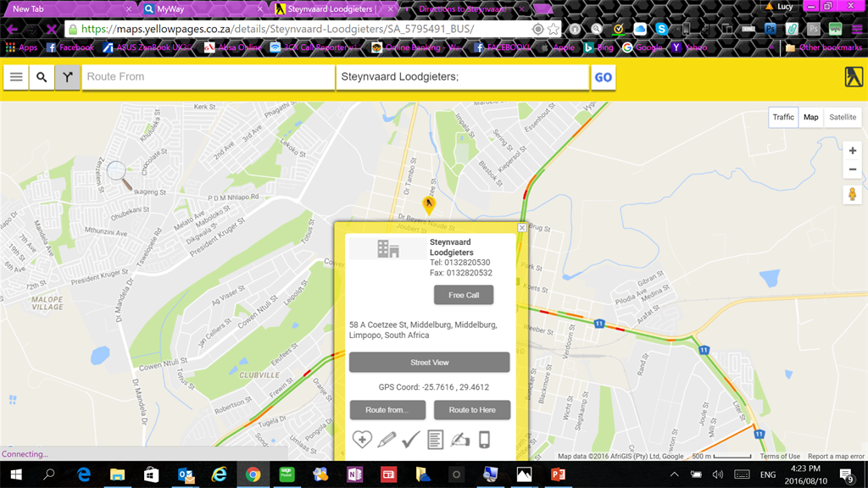Zoom out on the map
This screenshot has height=488, width=868.
coord(853,169)
